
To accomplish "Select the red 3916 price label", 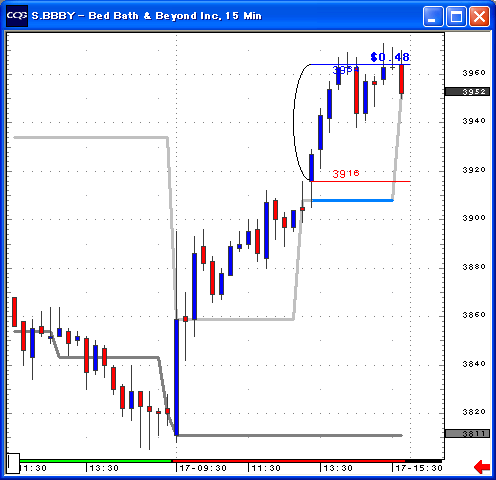I will [346, 173].
